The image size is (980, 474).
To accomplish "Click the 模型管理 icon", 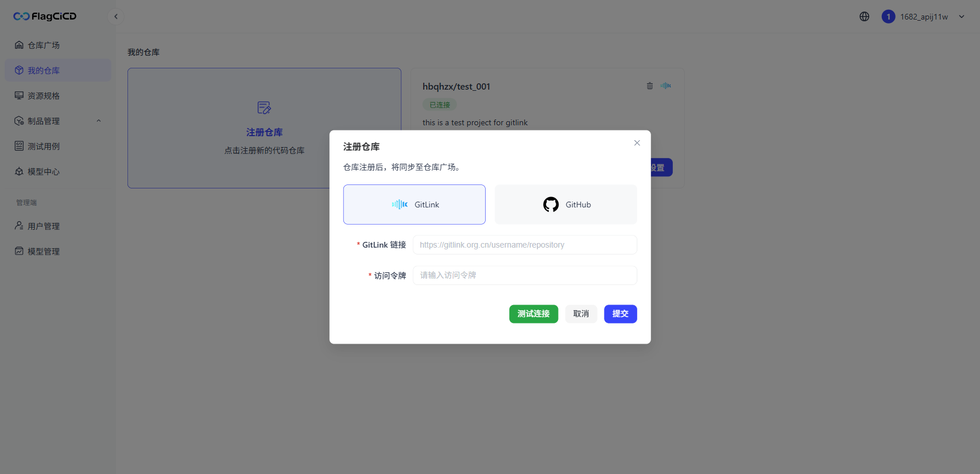I will click(19, 251).
